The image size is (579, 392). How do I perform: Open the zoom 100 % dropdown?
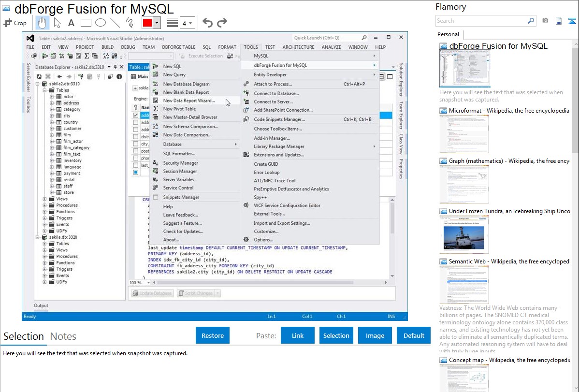click(x=148, y=283)
